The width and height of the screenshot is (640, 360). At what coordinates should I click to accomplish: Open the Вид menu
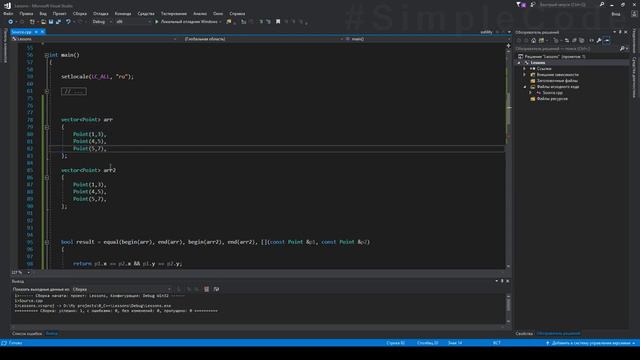pos(43,13)
